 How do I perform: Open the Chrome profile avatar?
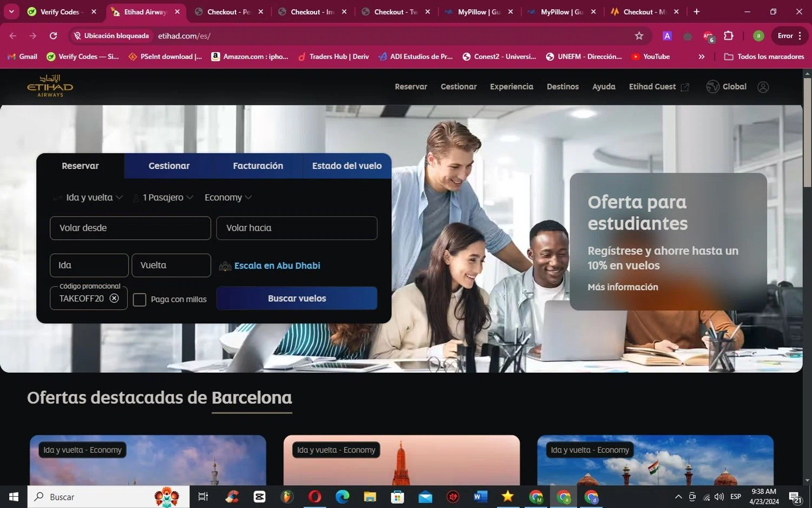coord(758,36)
